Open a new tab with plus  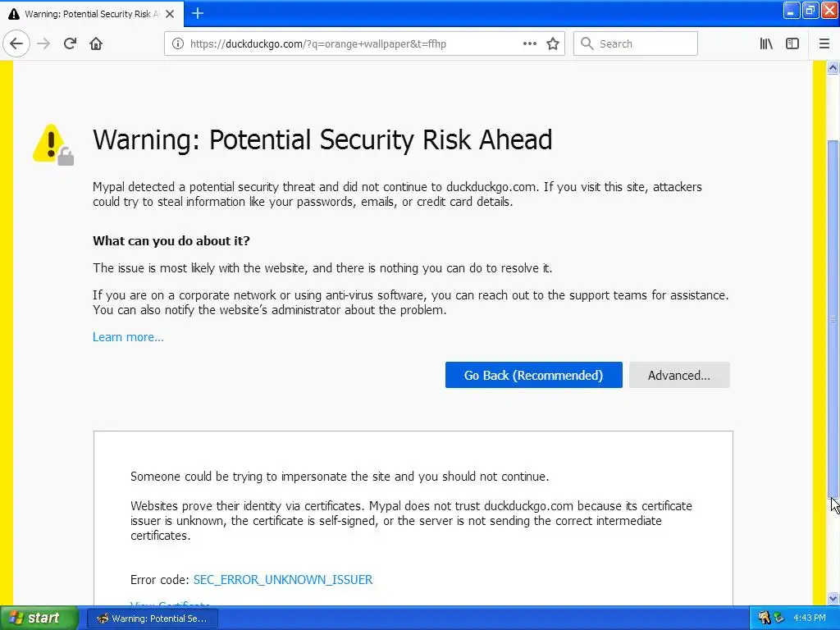[x=198, y=13]
